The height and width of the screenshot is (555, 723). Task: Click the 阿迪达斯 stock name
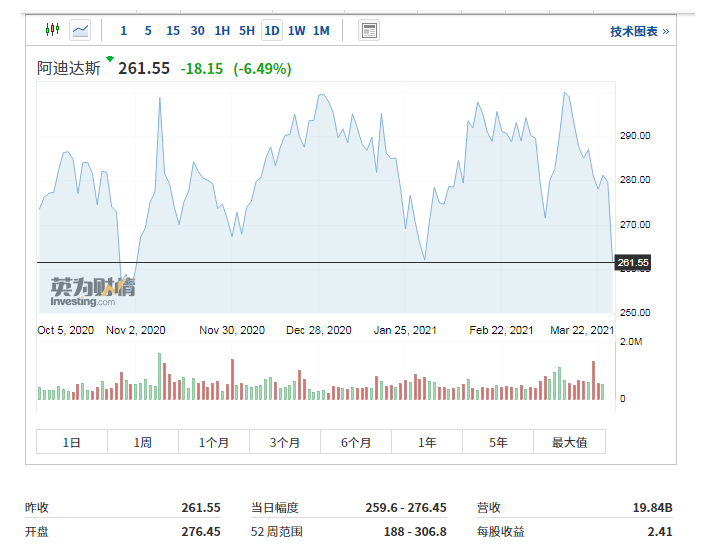coord(69,69)
